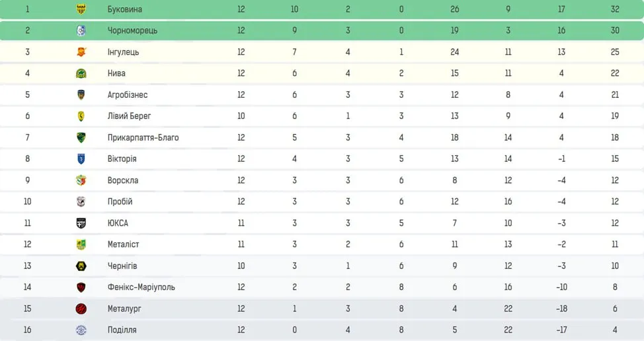Click the Буковина club logo icon

pyautogui.click(x=81, y=9)
